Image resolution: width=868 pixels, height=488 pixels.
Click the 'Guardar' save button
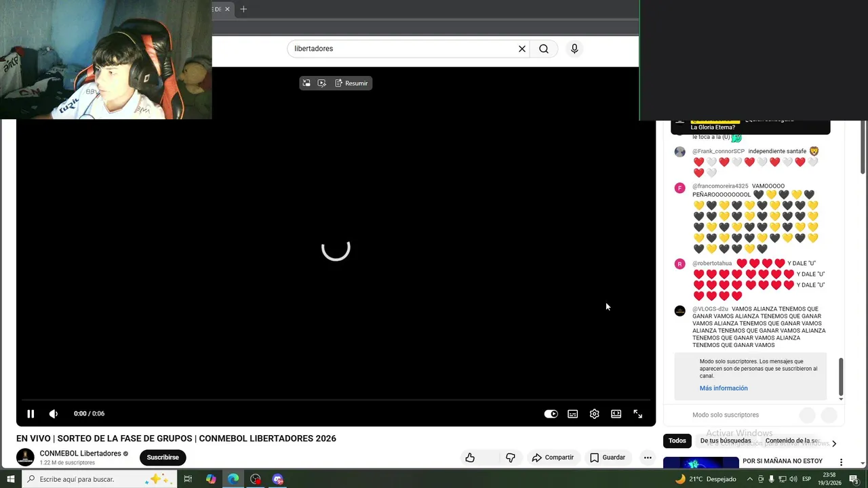pyautogui.click(x=608, y=457)
